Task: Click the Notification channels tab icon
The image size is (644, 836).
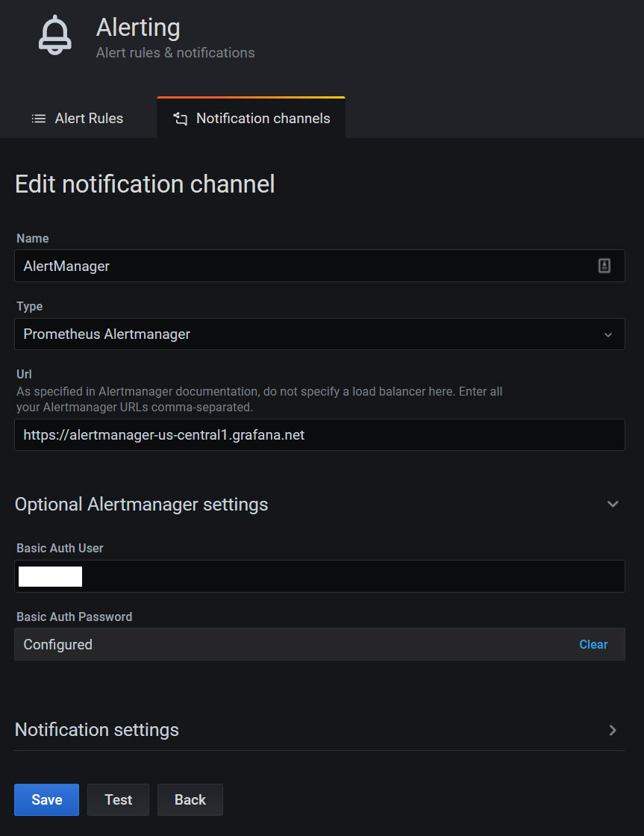Action: [181, 119]
